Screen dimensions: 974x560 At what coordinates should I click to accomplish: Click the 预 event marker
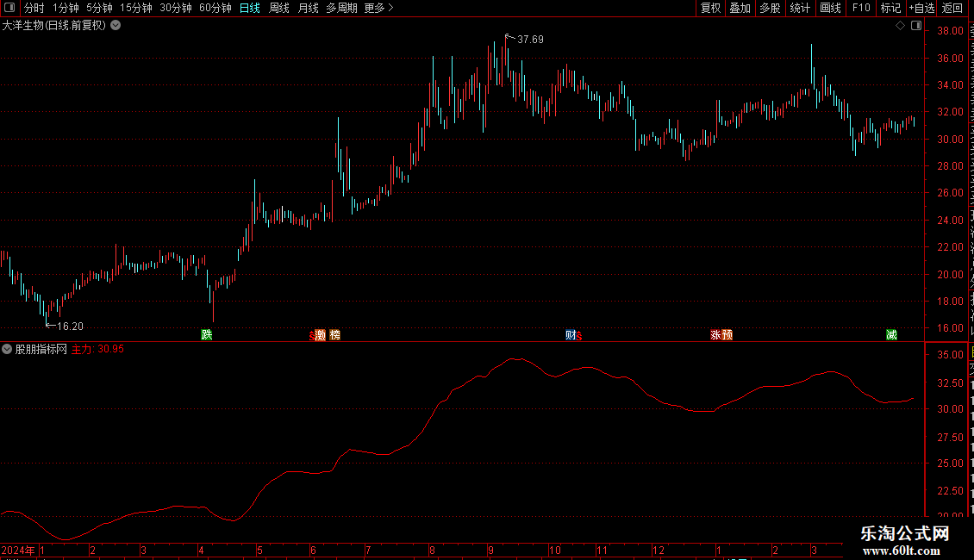click(727, 335)
